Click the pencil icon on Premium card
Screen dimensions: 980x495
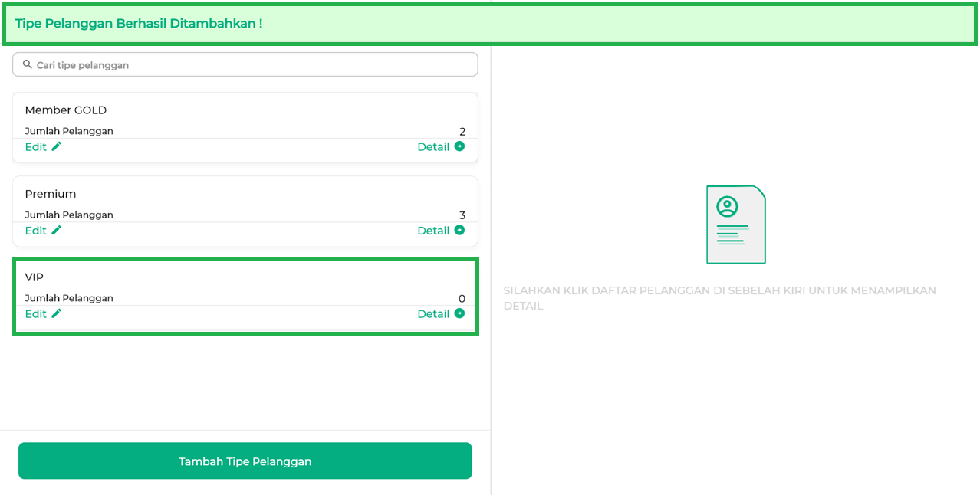tap(57, 230)
